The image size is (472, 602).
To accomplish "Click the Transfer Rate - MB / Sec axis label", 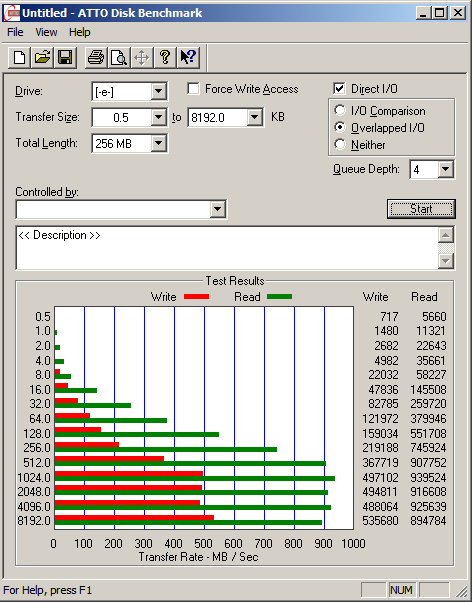I will pyautogui.click(x=199, y=557).
